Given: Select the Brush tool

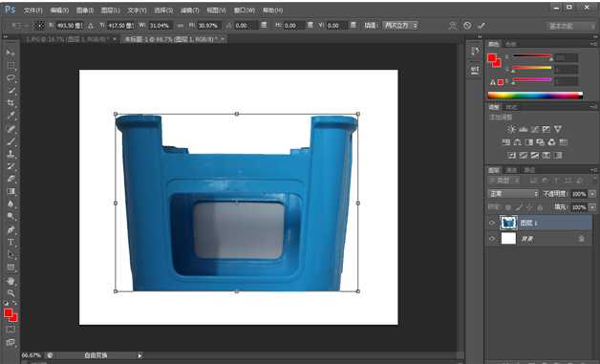Looking at the screenshot, I should pyautogui.click(x=11, y=141).
